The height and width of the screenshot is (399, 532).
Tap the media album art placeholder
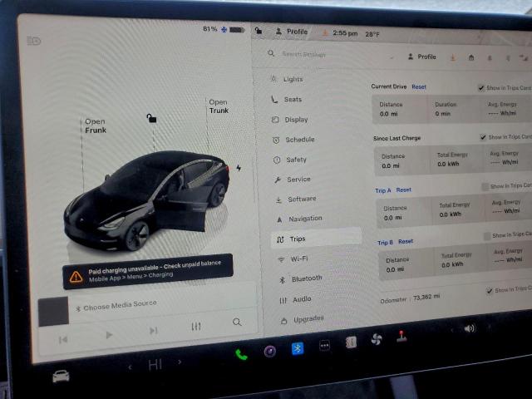53,312
